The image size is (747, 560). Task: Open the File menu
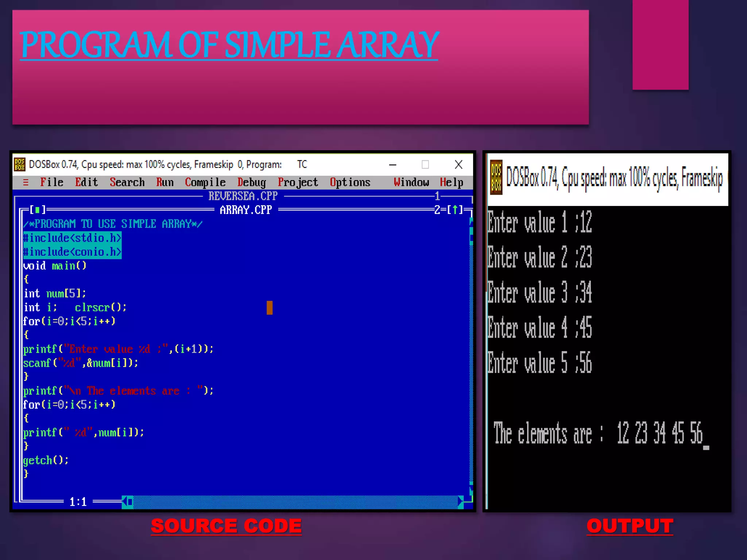[x=52, y=182]
